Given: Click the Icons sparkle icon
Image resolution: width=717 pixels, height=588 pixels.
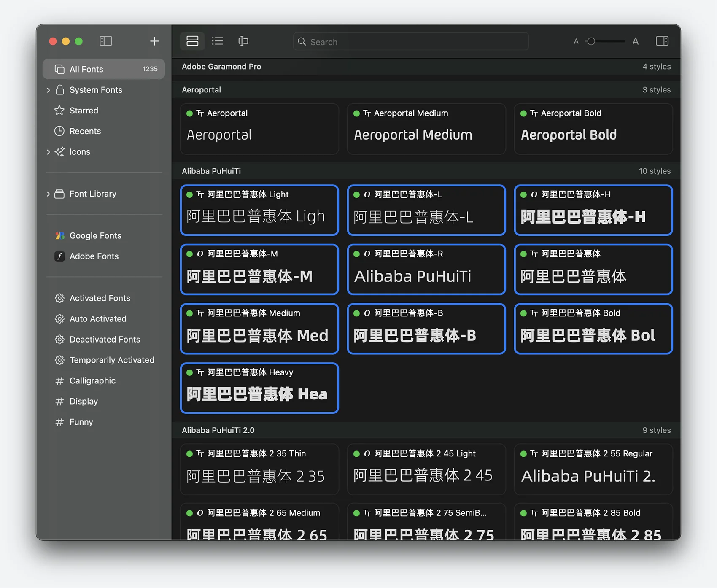Looking at the screenshot, I should 59,152.
